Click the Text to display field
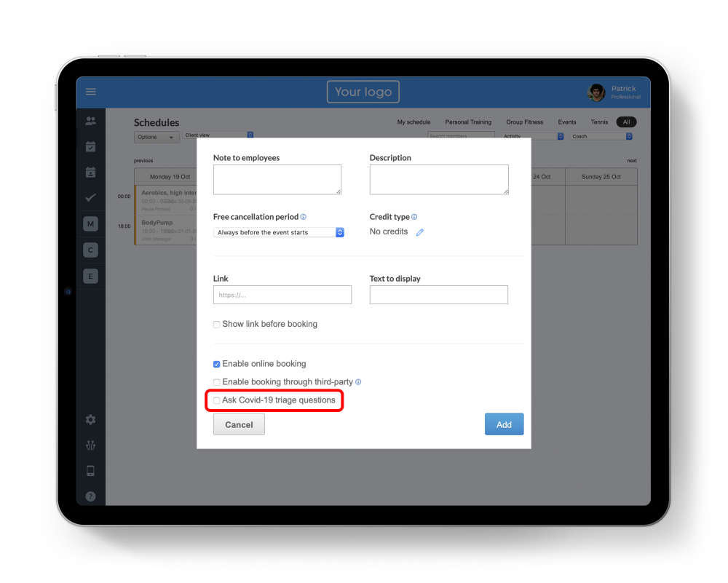Image resolution: width=728 pixels, height=583 pixels. click(439, 295)
